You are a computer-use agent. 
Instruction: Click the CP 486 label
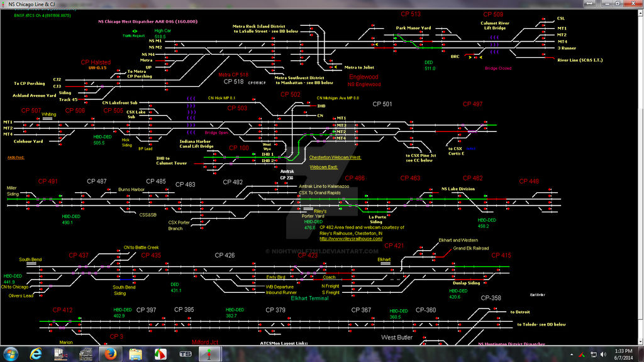coord(355,178)
